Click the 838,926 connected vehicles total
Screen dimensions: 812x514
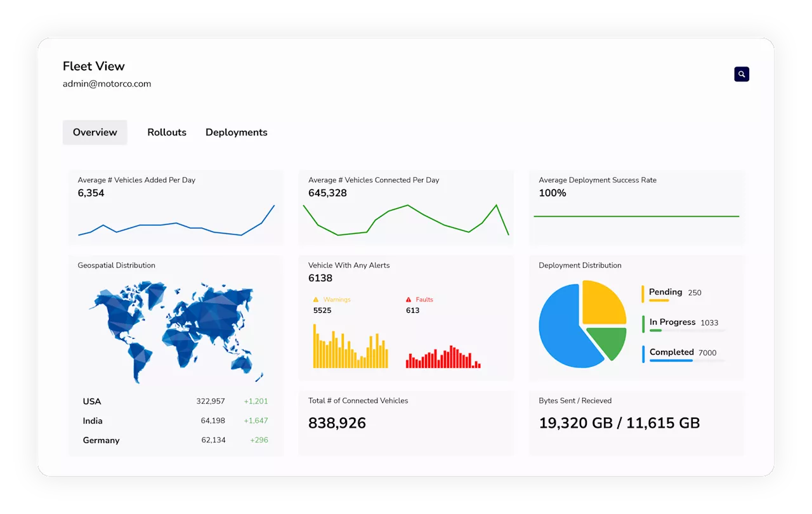[337, 423]
